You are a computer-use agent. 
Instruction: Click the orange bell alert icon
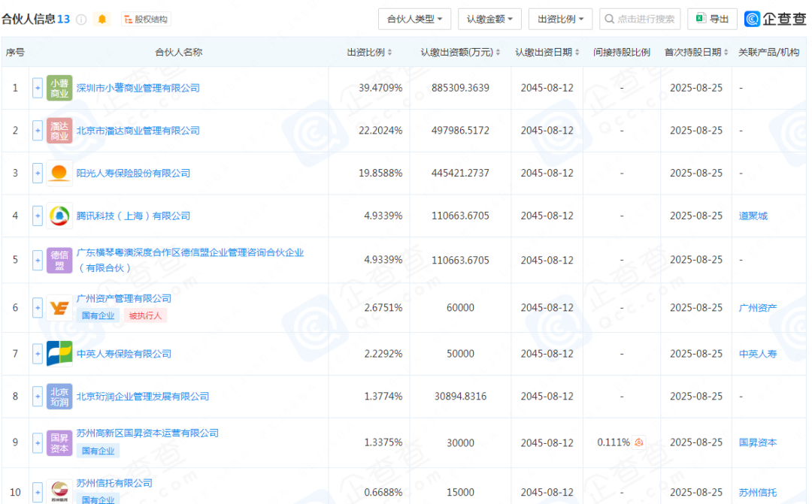coord(102,19)
